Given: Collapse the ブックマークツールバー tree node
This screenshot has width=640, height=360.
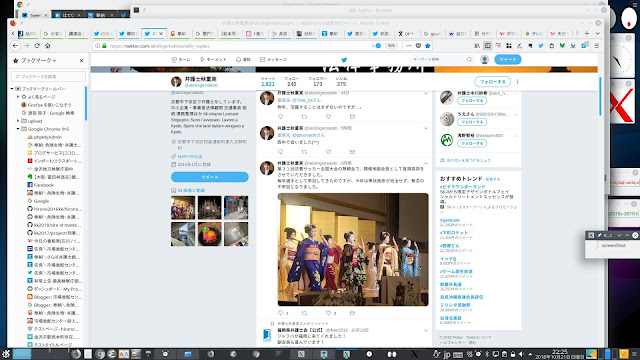Looking at the screenshot, I should [12, 89].
